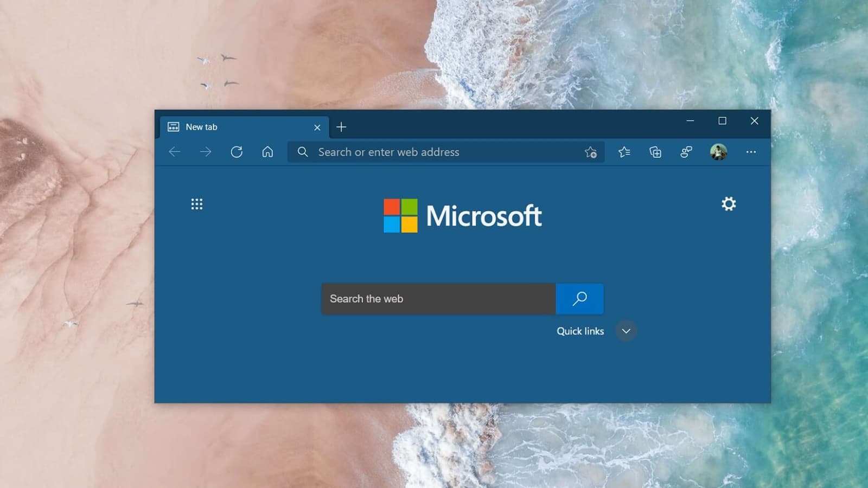Click the blue web search button
This screenshot has width=868, height=488.
(x=579, y=299)
